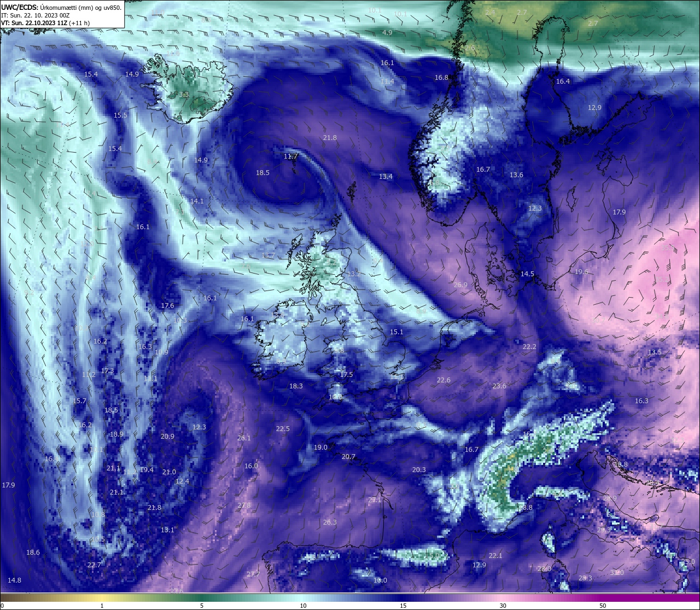Click the colour scale label 50

603,606
